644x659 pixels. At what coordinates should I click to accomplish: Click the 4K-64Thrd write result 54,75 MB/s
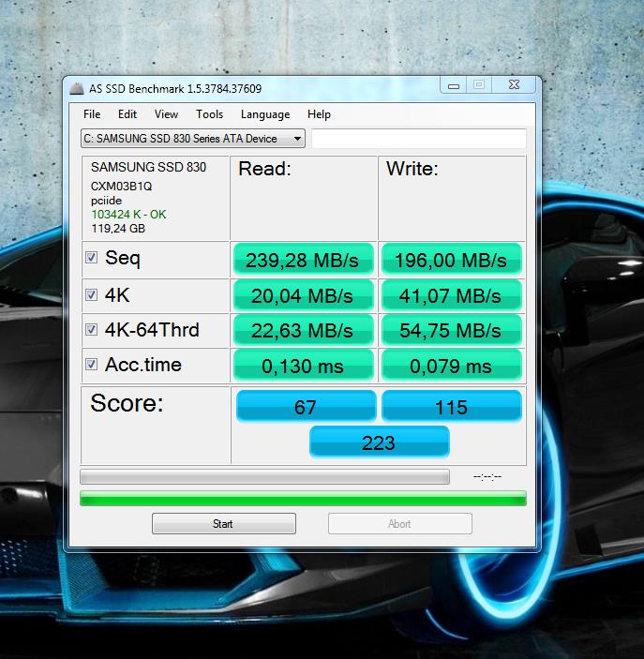coord(451,331)
